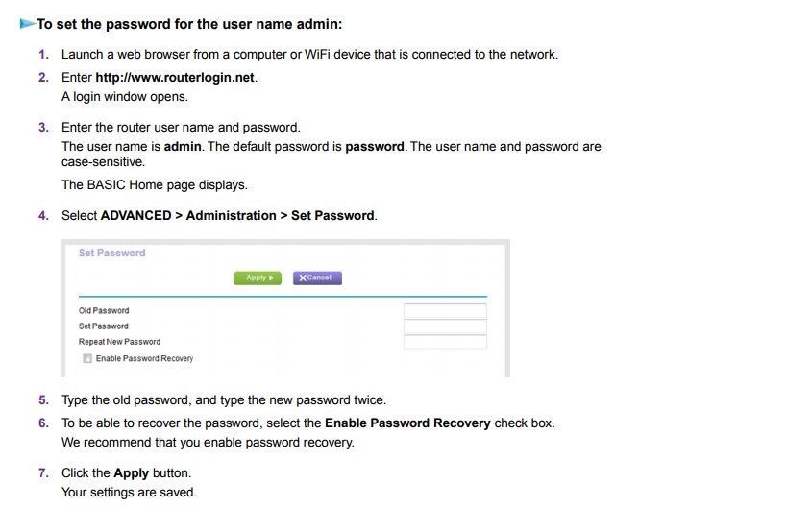Click the X icon on the Cancel button
The width and height of the screenshot is (787, 532).
[x=303, y=278]
